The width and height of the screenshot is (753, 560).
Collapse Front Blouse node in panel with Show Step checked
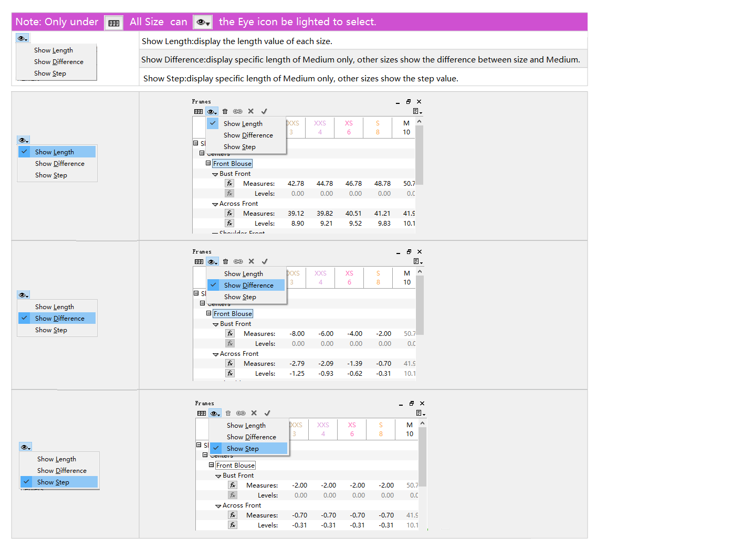pos(212,465)
